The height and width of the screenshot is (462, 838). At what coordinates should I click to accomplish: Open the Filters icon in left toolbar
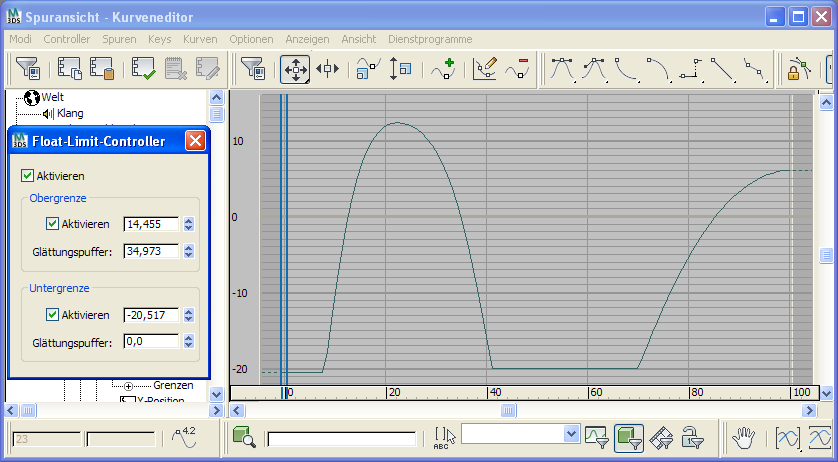click(27, 69)
